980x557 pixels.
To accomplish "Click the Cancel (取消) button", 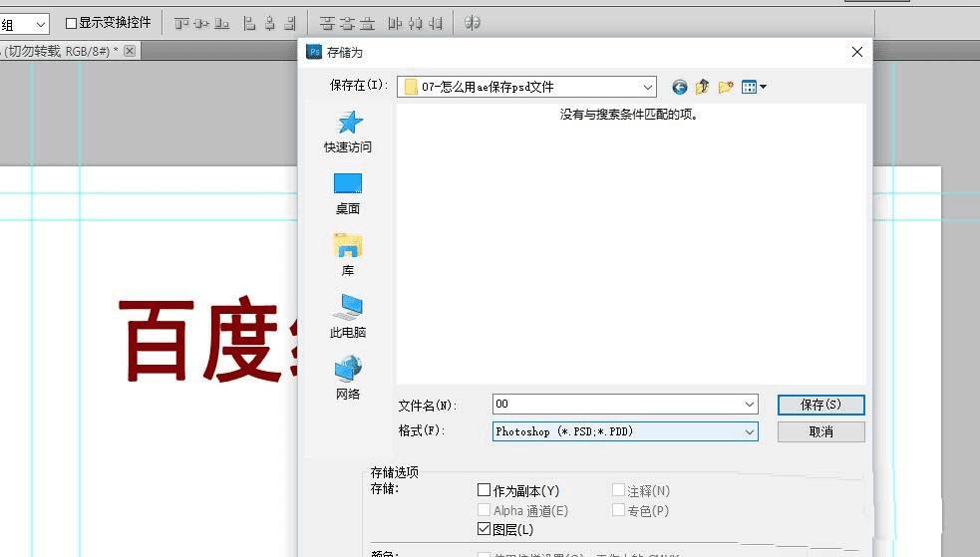I will (x=821, y=432).
